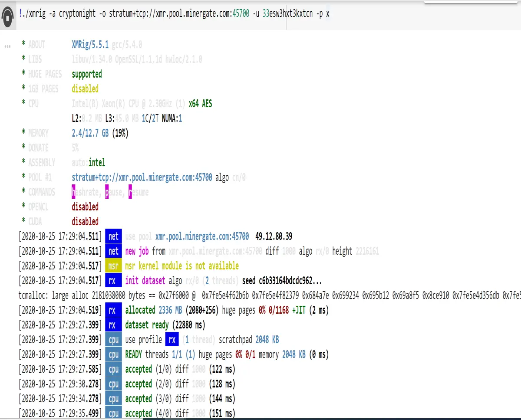Click the 49.12.80.39 IP address
521x420 pixels.
[x=274, y=236]
